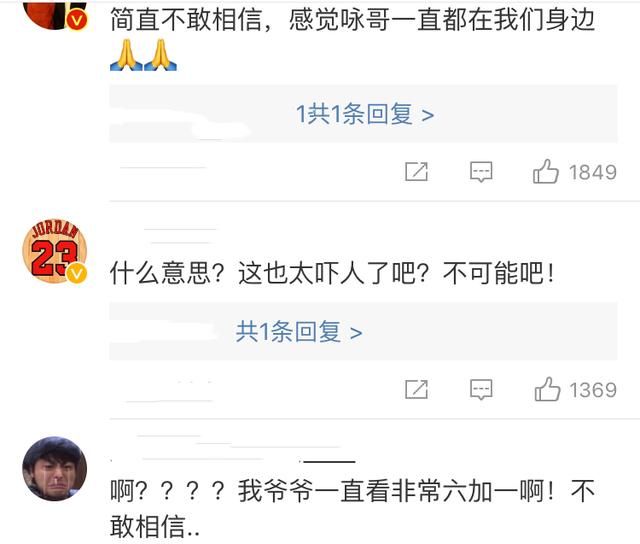The image size is (640, 544).
Task: Open reply box on the 1369-like comment
Action: (x=481, y=389)
